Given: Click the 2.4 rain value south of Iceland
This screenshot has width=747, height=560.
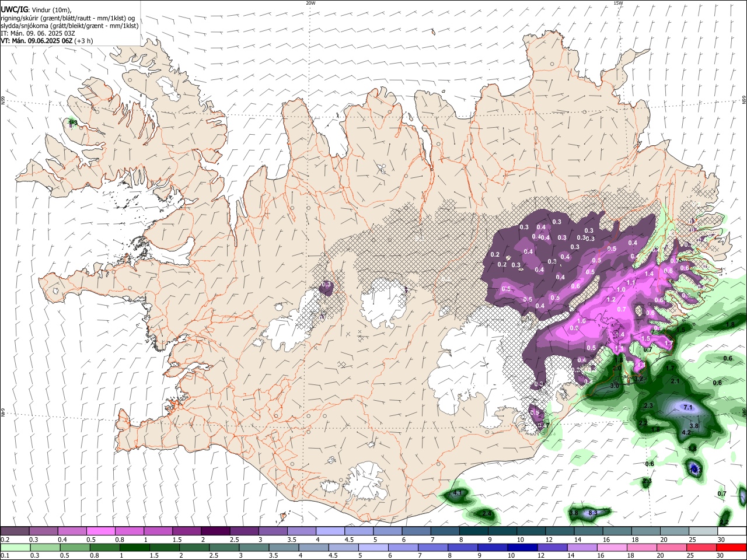Looking at the screenshot, I should coord(487,513).
